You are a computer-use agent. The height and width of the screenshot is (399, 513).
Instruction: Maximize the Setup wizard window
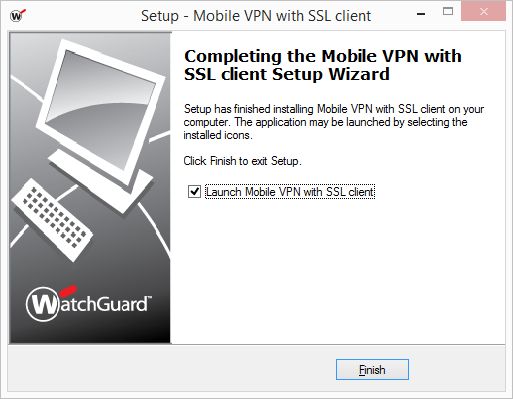(x=448, y=12)
